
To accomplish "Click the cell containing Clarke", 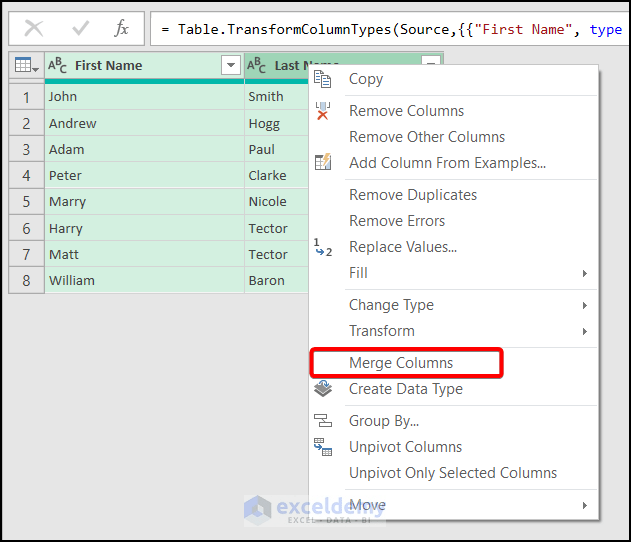I will pyautogui.click(x=277, y=175).
